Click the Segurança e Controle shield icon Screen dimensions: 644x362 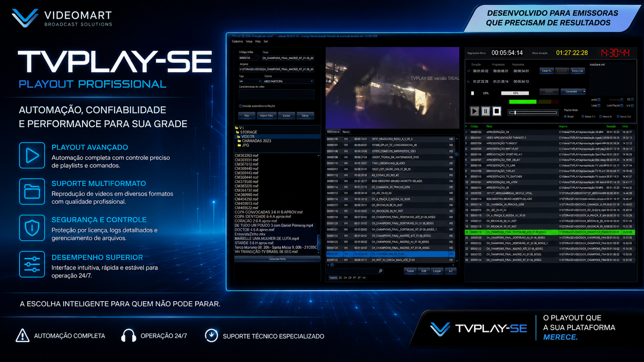click(32, 228)
